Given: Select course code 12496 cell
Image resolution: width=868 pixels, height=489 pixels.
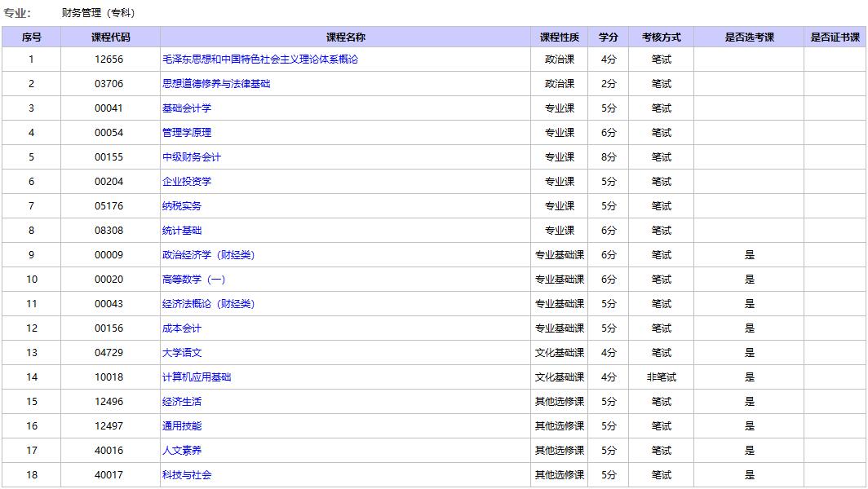Looking at the screenshot, I should (109, 402).
